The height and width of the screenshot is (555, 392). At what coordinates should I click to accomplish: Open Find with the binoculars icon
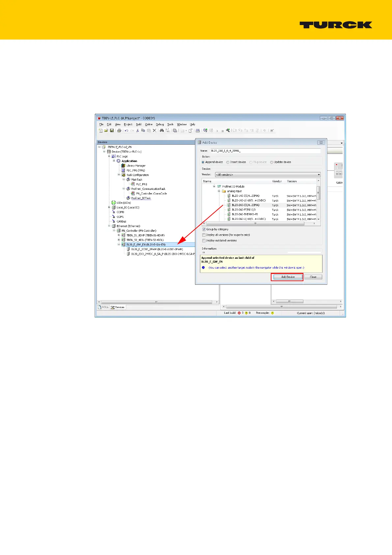click(x=161, y=131)
